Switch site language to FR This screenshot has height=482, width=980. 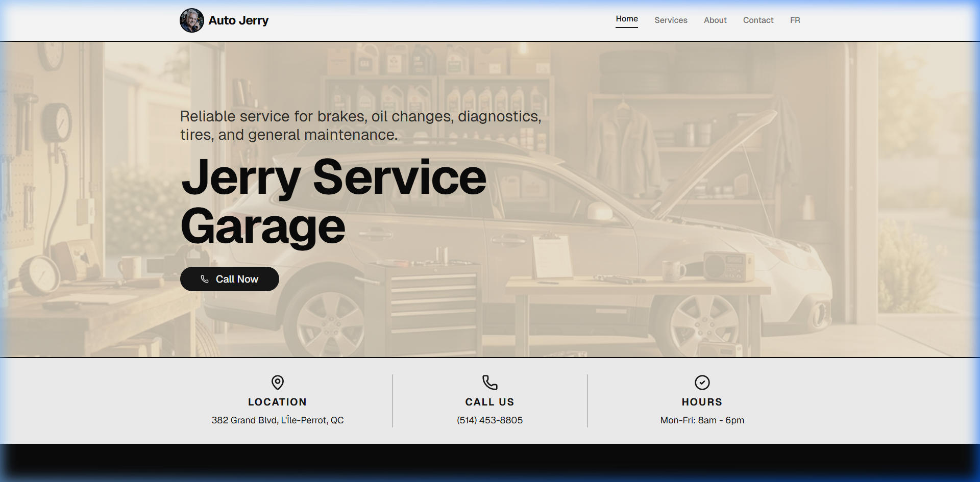coord(795,20)
